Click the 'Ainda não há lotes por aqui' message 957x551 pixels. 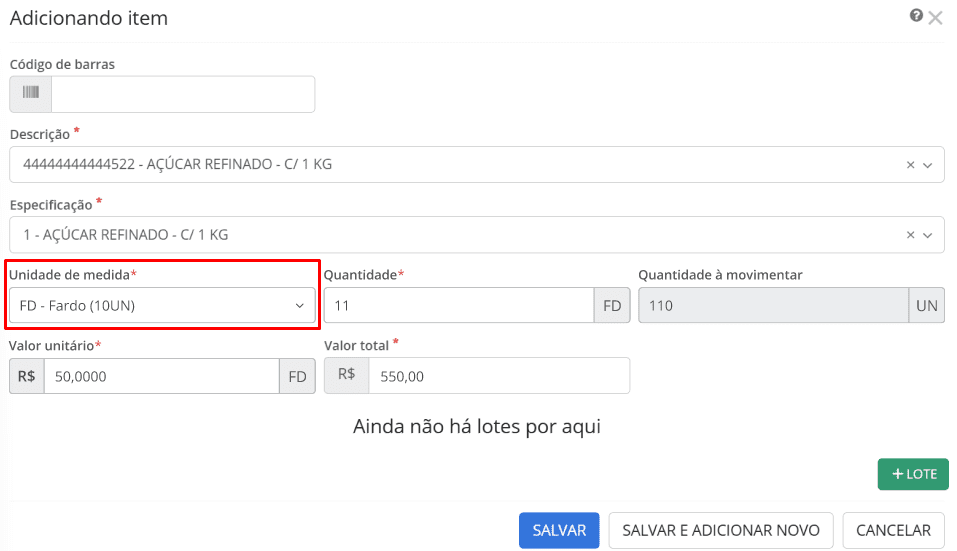pos(477,426)
